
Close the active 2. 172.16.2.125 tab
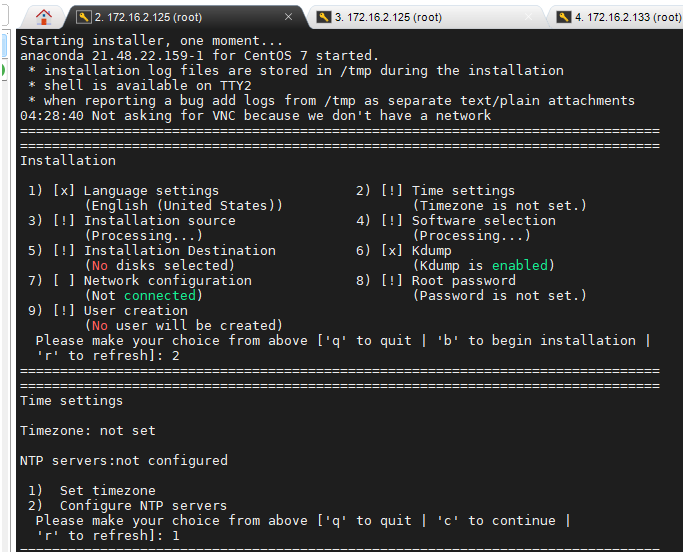click(x=289, y=17)
